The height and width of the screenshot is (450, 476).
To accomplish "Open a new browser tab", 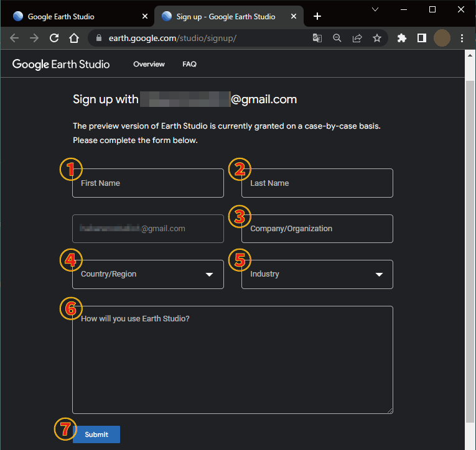I will (317, 16).
